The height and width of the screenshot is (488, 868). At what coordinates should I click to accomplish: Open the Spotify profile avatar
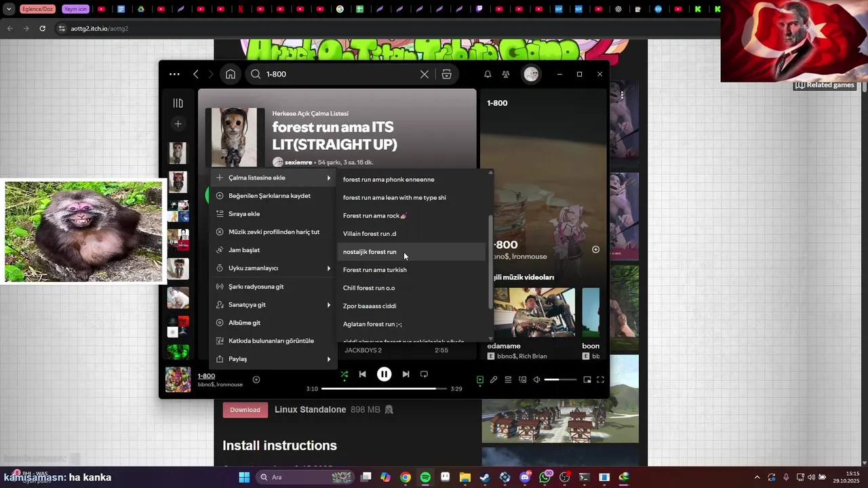(531, 75)
